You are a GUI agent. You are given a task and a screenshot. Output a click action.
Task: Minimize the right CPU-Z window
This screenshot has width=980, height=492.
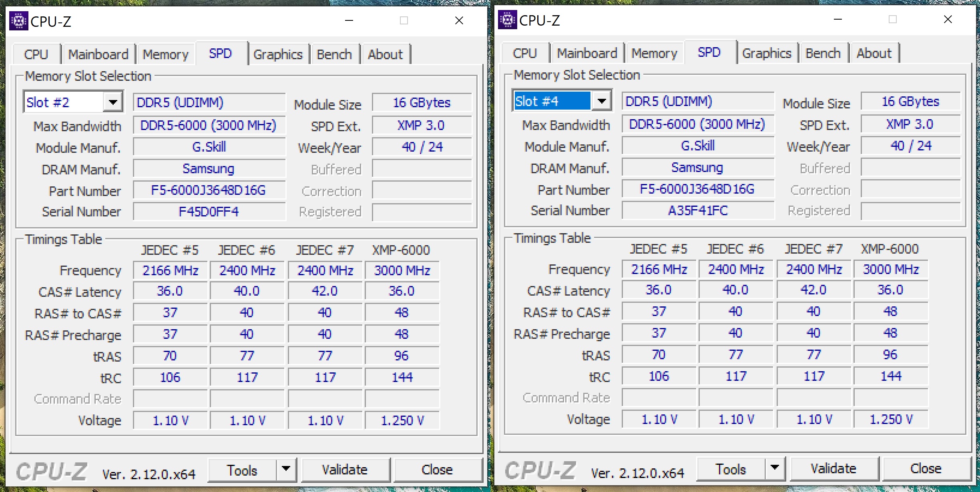(838, 19)
